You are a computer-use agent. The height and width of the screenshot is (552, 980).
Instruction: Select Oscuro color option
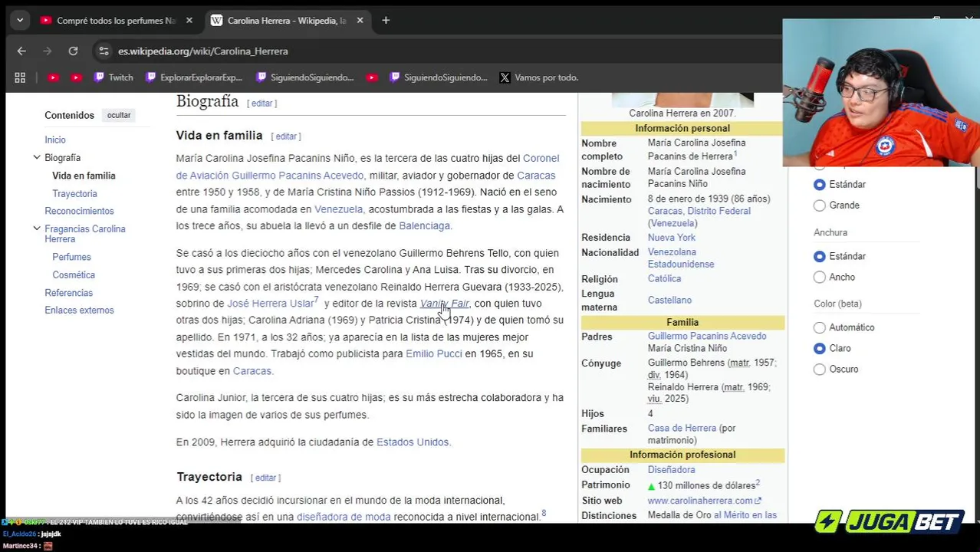click(820, 369)
